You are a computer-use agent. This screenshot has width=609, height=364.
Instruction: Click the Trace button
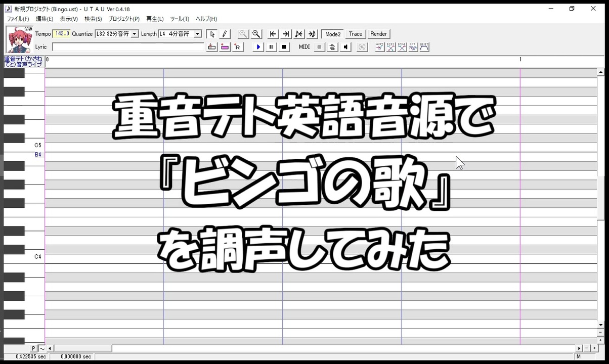[x=356, y=34]
